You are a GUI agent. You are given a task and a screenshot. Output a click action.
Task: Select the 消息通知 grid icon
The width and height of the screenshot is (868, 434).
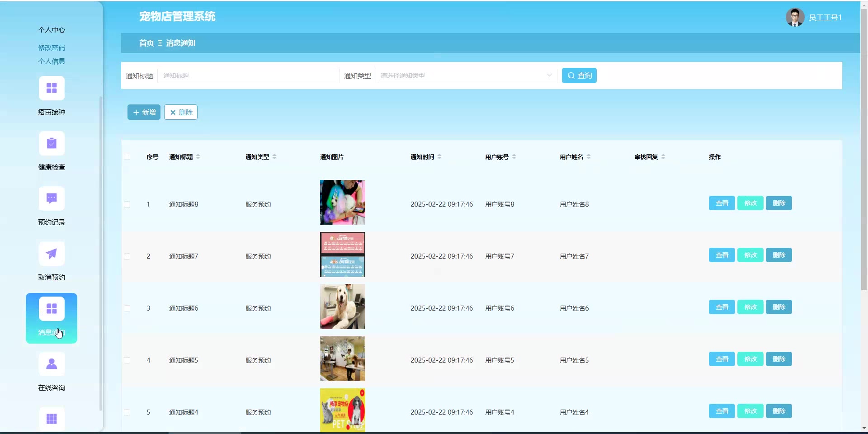pos(52,309)
